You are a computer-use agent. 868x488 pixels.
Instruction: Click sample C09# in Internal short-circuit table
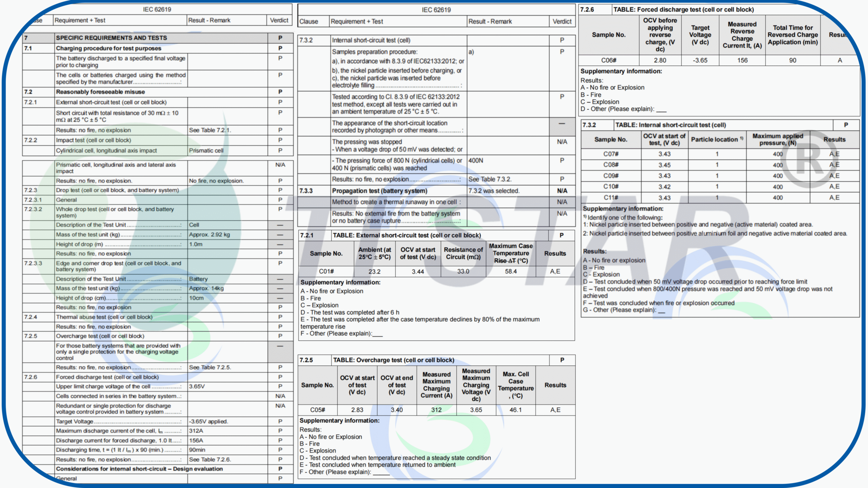(611, 176)
